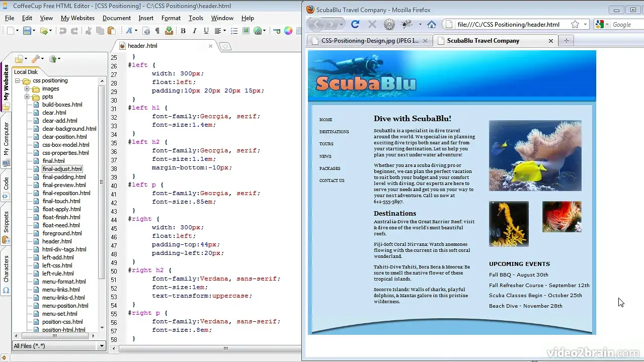This screenshot has height=362, width=644.
Task: Click the bulleted list icon
Action: (234, 31)
